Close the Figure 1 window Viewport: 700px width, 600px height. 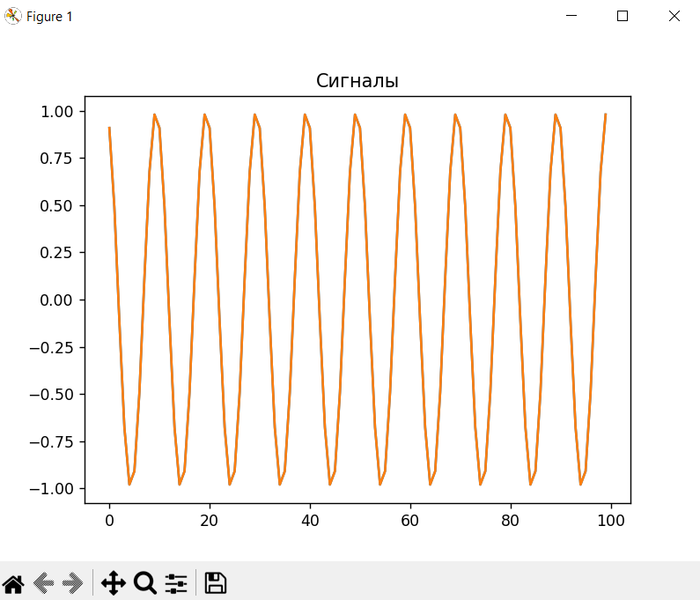pos(674,16)
